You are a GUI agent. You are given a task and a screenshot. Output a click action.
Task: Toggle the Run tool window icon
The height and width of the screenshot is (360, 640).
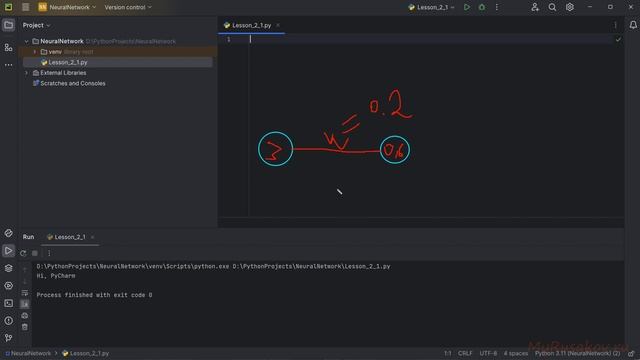pyautogui.click(x=8, y=251)
